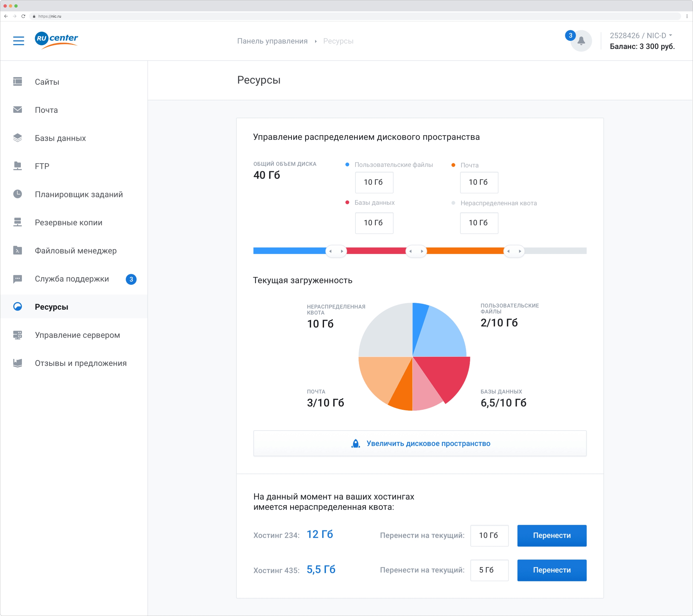Open the hamburger menu icon
Screen dimensions: 693x616
click(19, 41)
